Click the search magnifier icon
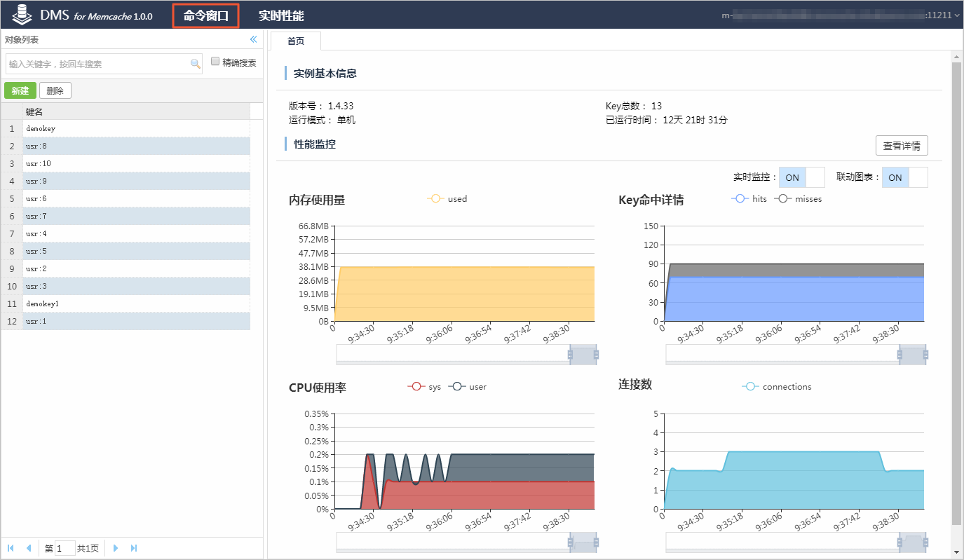This screenshot has height=560, width=964. coord(196,64)
